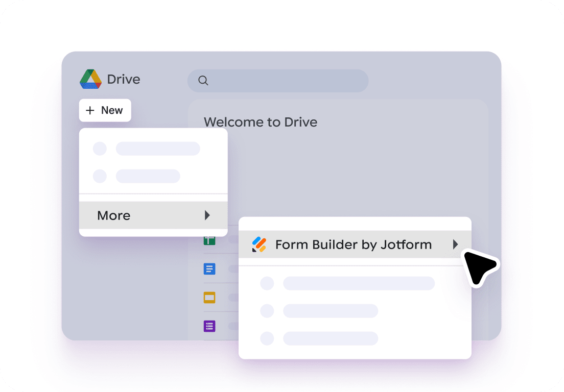Choose Form Builder by Jotform entry

point(353,245)
